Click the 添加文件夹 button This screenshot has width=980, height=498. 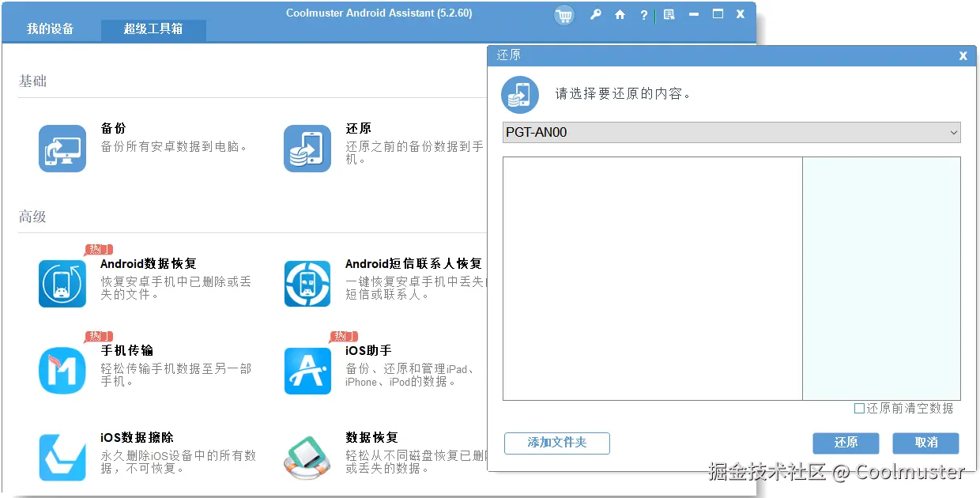point(557,443)
